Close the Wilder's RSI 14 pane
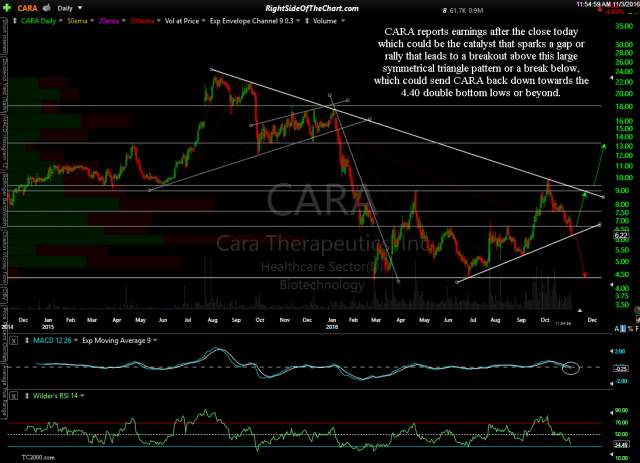The width and height of the screenshot is (640, 463). (x=14, y=396)
